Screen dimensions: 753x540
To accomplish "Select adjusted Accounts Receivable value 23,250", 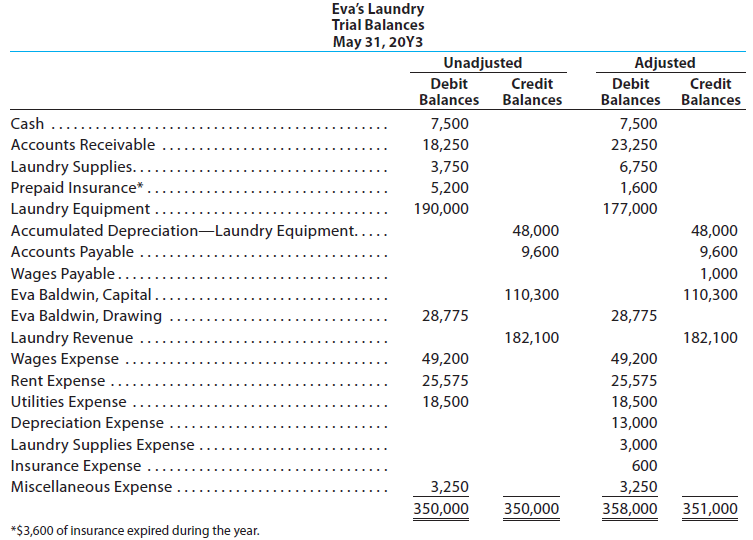I will [634, 145].
